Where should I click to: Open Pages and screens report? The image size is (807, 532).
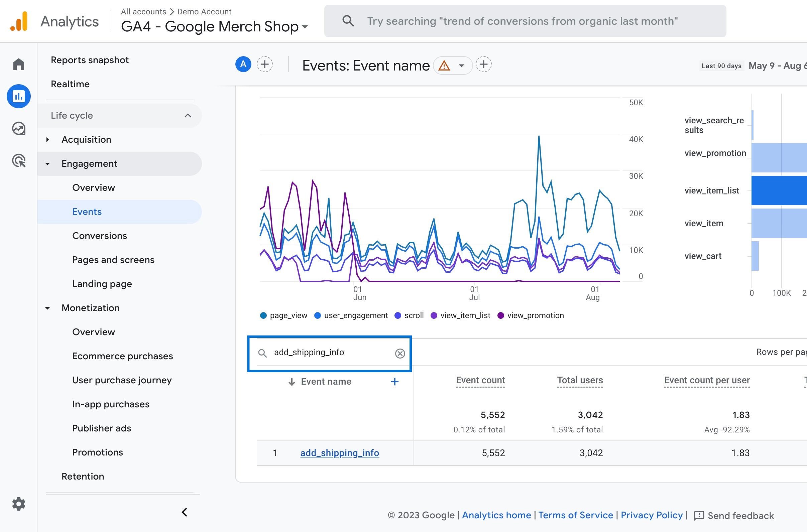113,260
